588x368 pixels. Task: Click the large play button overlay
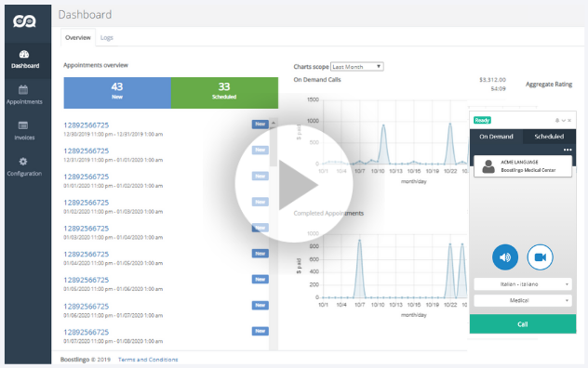click(x=294, y=184)
